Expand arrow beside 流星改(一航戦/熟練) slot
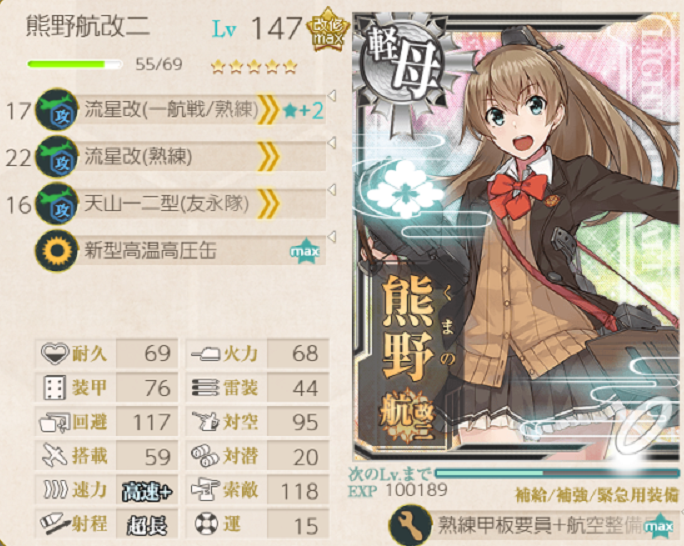The image size is (684, 546). (x=332, y=96)
